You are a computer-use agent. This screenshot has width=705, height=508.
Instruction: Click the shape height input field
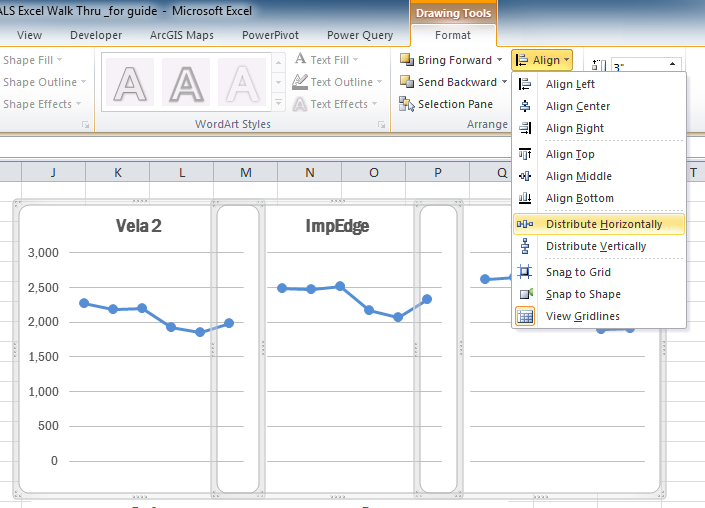click(x=638, y=66)
